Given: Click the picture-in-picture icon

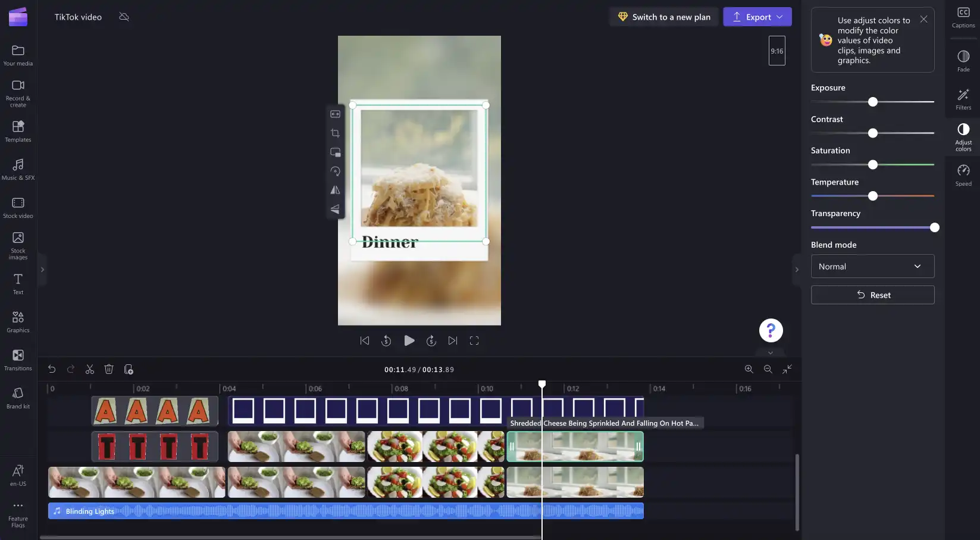Looking at the screenshot, I should pyautogui.click(x=336, y=152).
